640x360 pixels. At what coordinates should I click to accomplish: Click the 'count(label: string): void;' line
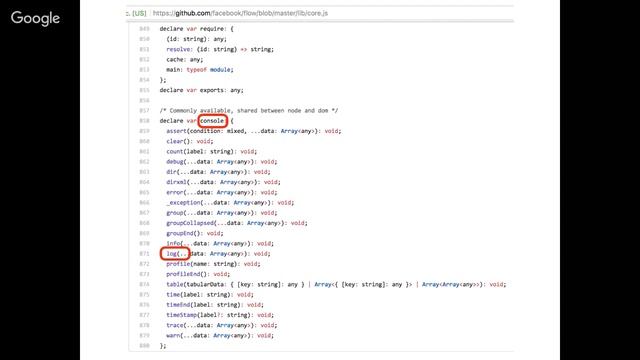pyautogui.click(x=211, y=151)
